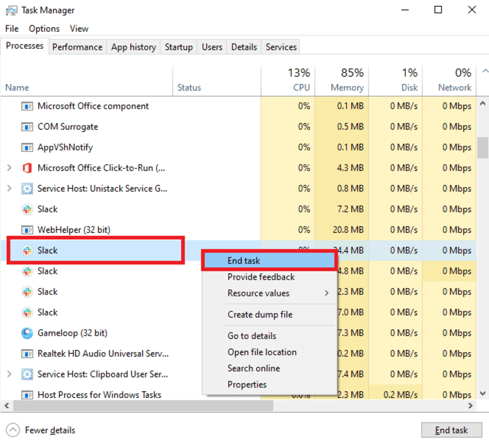Click the "20.8 MB" memory value for WebHelper
Screen dimensions: 489x448
(348, 230)
